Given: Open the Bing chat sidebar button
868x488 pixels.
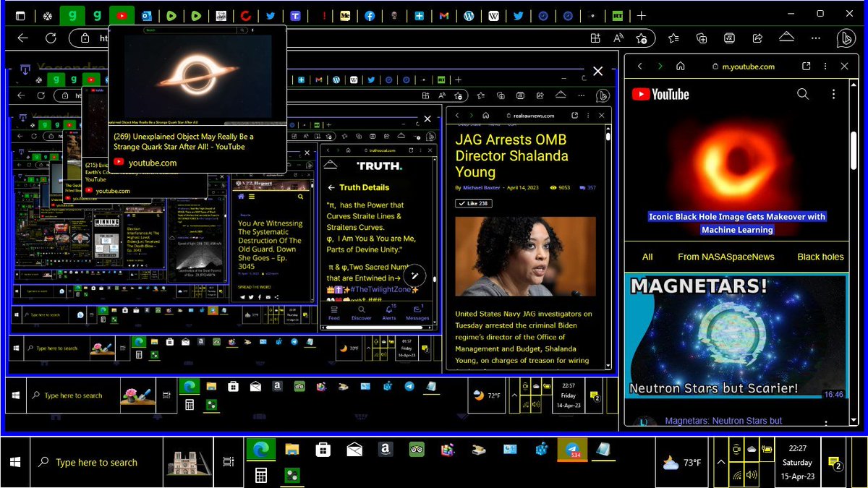Looking at the screenshot, I should [x=846, y=38].
